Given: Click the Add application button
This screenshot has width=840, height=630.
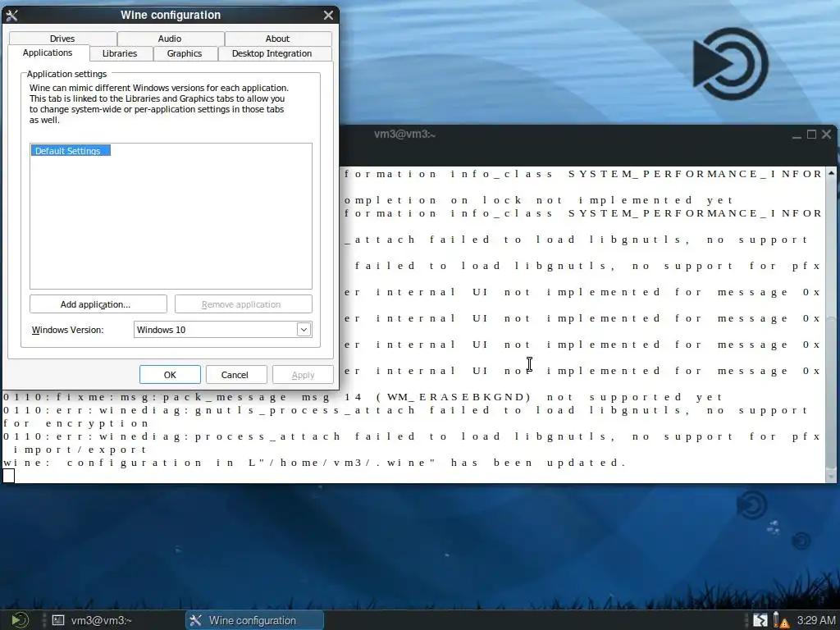Looking at the screenshot, I should coord(98,304).
